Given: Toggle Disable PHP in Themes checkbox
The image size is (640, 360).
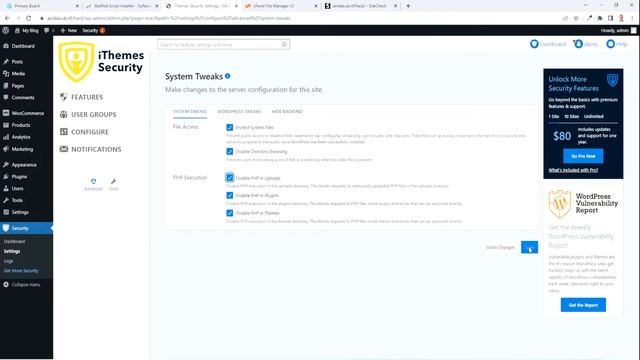Looking at the screenshot, I should [230, 213].
